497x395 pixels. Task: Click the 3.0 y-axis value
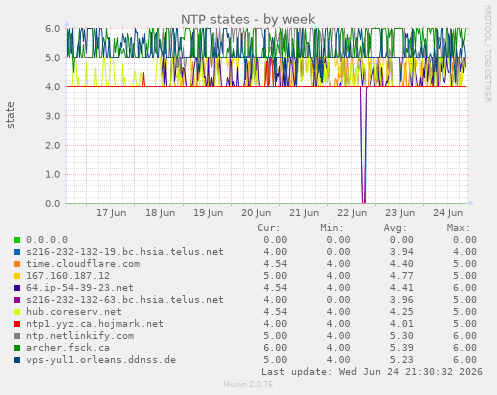53,116
